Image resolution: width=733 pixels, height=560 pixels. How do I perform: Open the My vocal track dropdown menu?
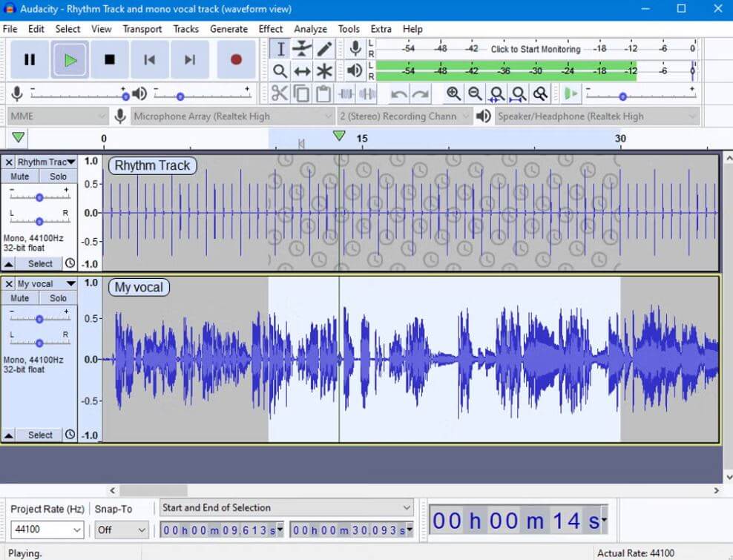46,284
